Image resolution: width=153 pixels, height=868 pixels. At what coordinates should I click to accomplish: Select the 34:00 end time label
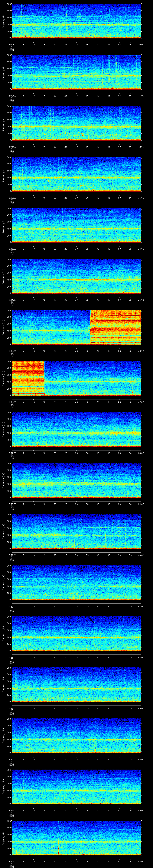pos(141,249)
